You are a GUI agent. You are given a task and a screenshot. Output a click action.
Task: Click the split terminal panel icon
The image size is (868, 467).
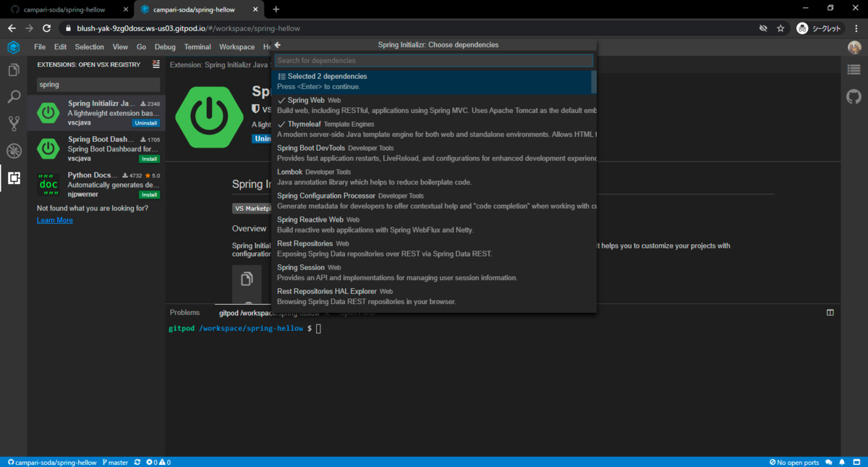coord(830,313)
